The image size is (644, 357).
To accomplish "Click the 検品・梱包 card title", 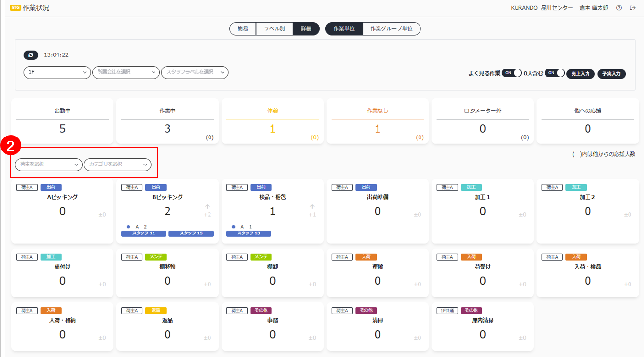I will pos(272,197).
